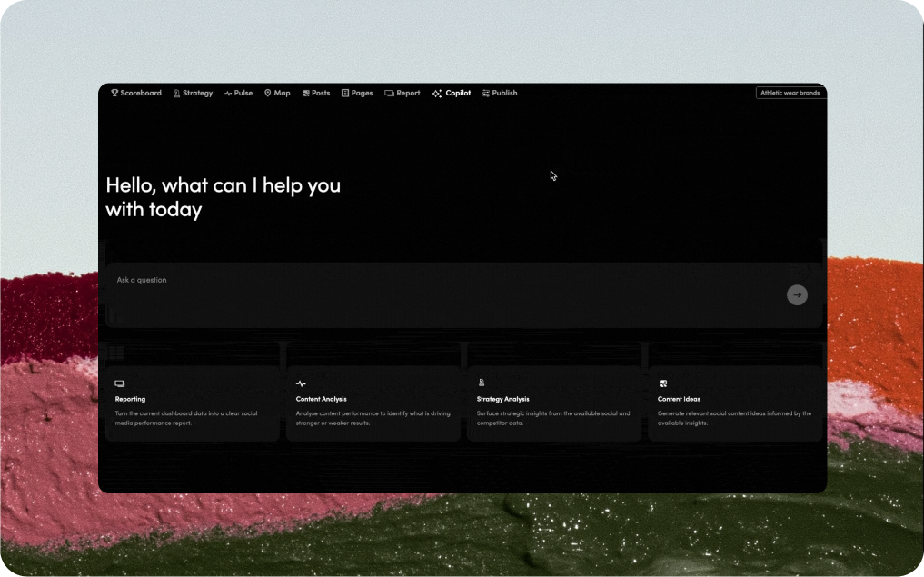Select the Posts tab
This screenshot has height=577, width=924.
point(316,93)
